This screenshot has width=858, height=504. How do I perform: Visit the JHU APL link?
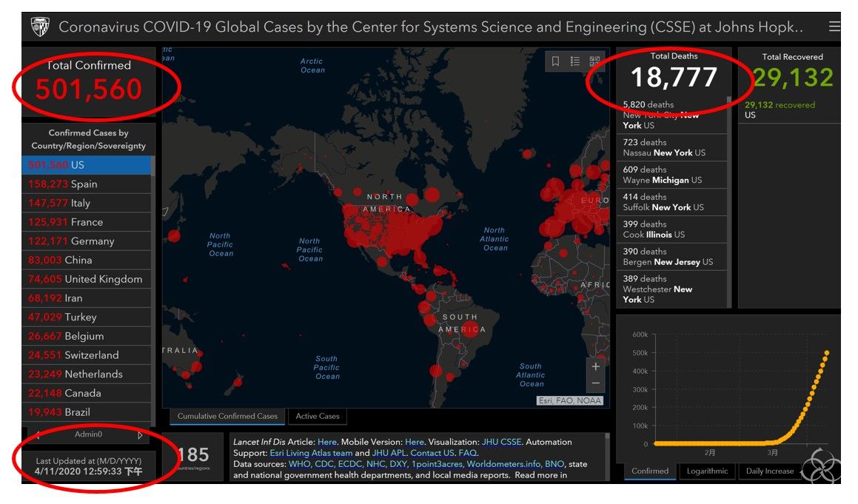(x=389, y=453)
